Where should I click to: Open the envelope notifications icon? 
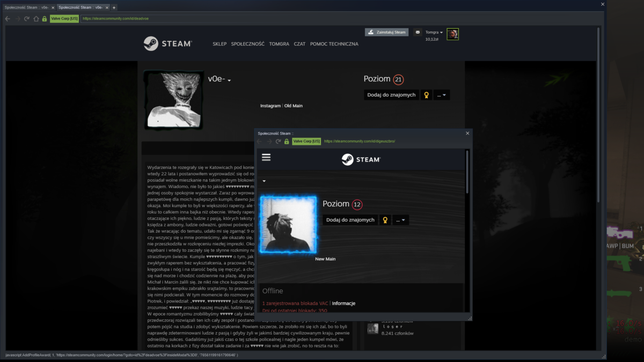[418, 32]
